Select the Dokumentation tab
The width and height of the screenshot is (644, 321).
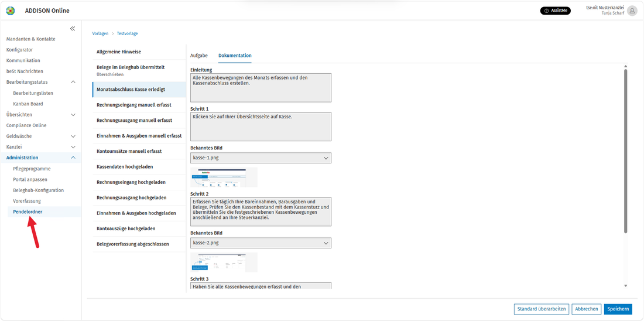235,56
